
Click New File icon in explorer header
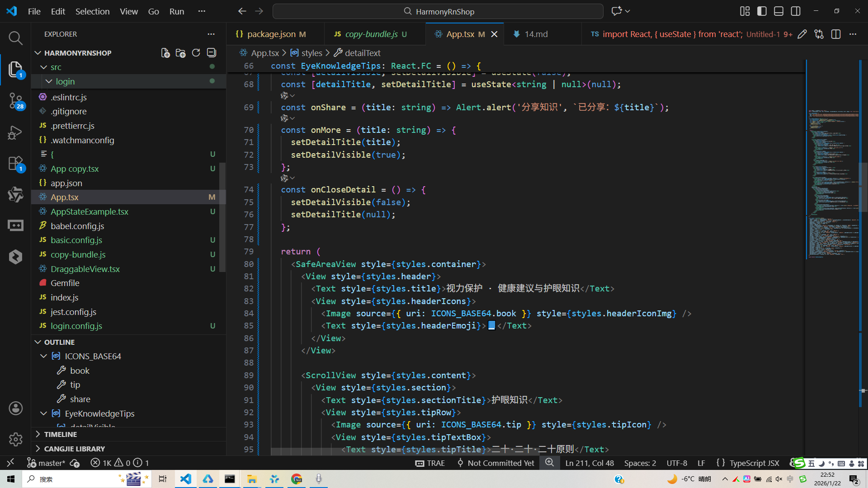pyautogui.click(x=165, y=53)
